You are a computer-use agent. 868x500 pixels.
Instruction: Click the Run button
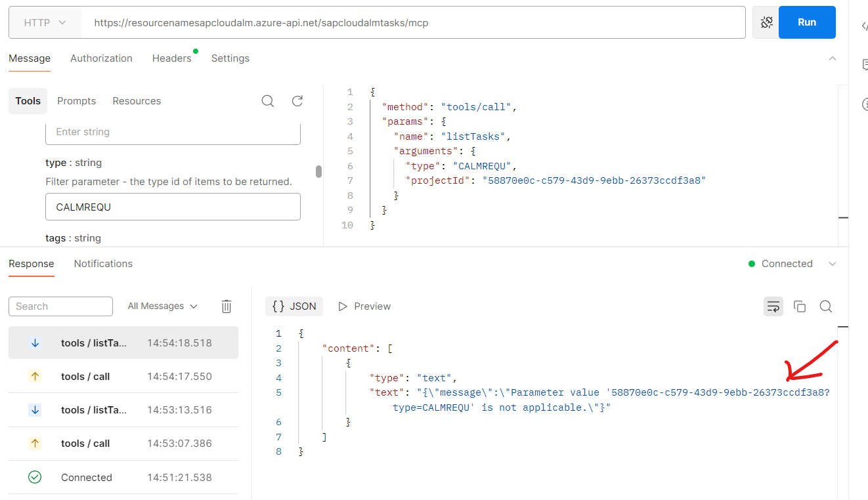807,22
